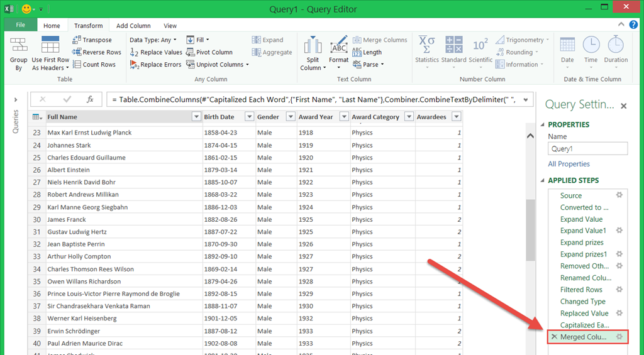Click the Pivot Column tool
Image resolution: width=644 pixels, height=355 pixels.
tap(209, 52)
